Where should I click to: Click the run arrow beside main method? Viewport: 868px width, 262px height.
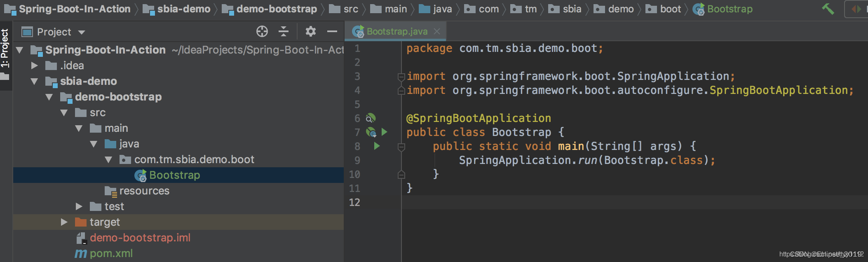click(376, 146)
